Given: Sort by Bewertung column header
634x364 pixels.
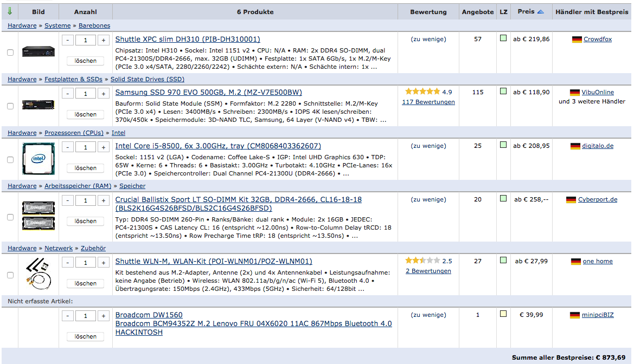Looking at the screenshot, I should 428,12.
